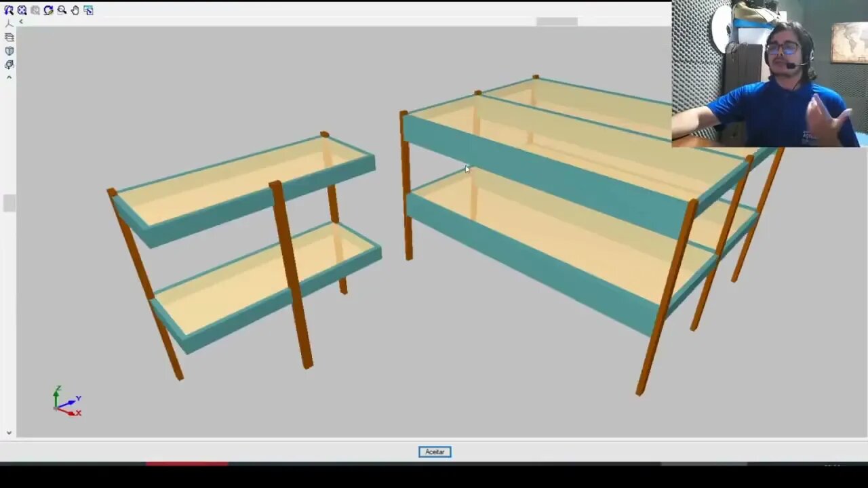Collapse the sidebar with up chevron
The image size is (868, 488).
pos(9,77)
